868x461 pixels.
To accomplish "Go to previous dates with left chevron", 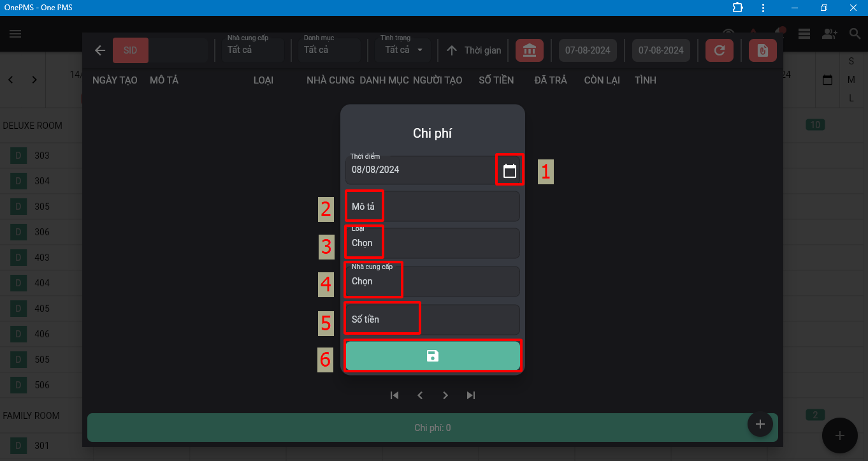I will [x=11, y=80].
